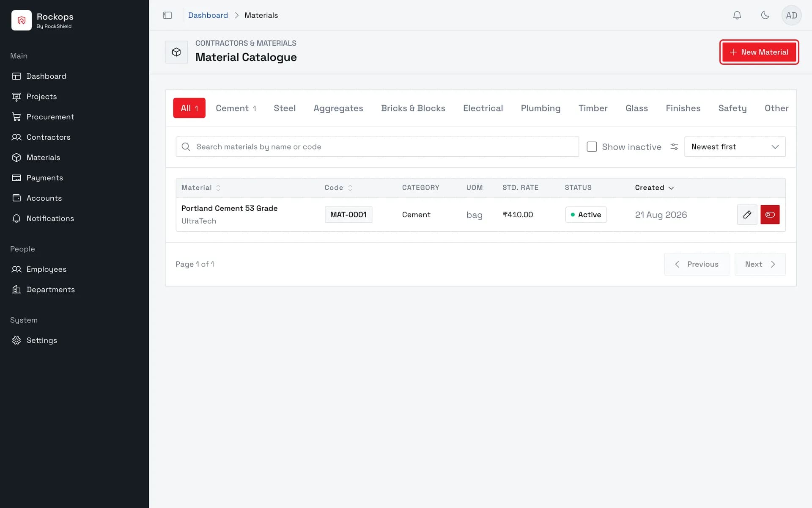Screen dimensions: 812x508
Task: Focus the search materials input field
Action: tap(377, 146)
